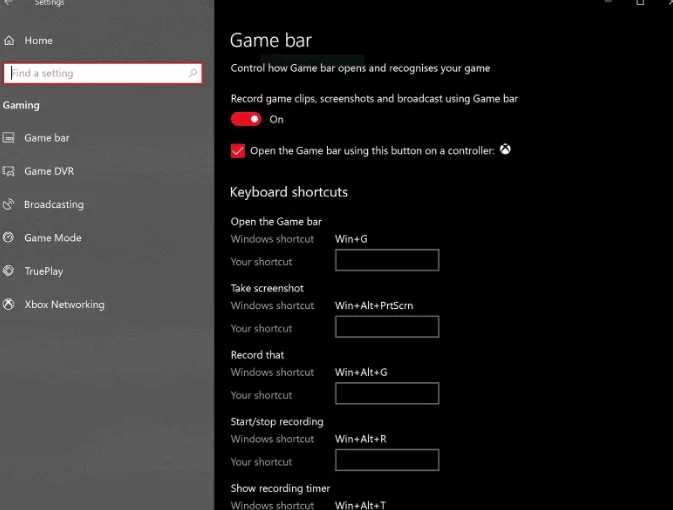The image size is (673, 510).
Task: Click the Broadcasting sidebar icon
Action: (9, 204)
